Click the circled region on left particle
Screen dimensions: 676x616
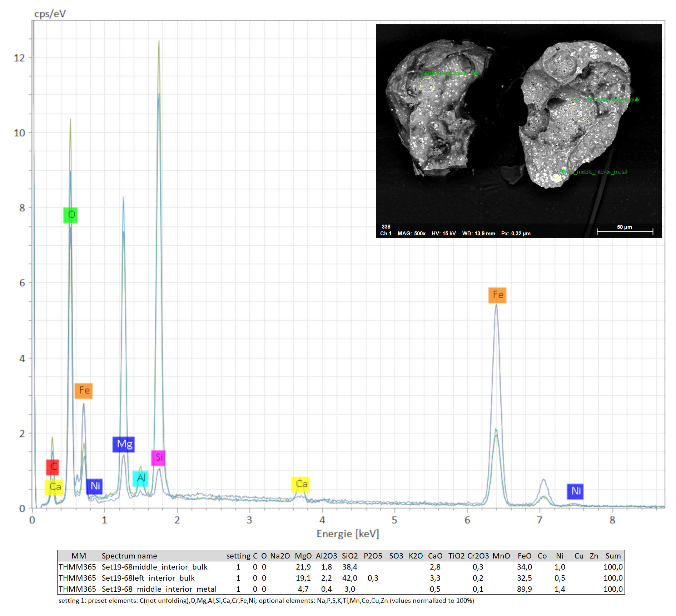point(427,85)
